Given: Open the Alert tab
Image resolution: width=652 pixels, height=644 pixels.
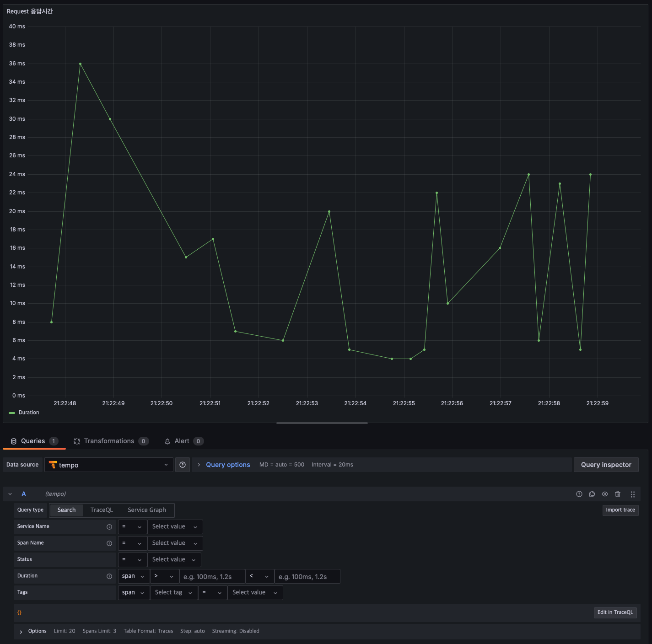Looking at the screenshot, I should 182,441.
